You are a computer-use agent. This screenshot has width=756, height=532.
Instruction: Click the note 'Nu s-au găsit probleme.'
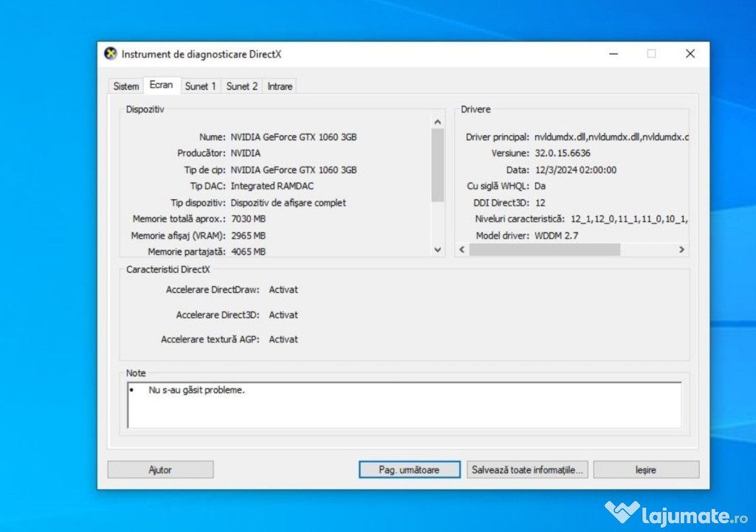point(196,390)
